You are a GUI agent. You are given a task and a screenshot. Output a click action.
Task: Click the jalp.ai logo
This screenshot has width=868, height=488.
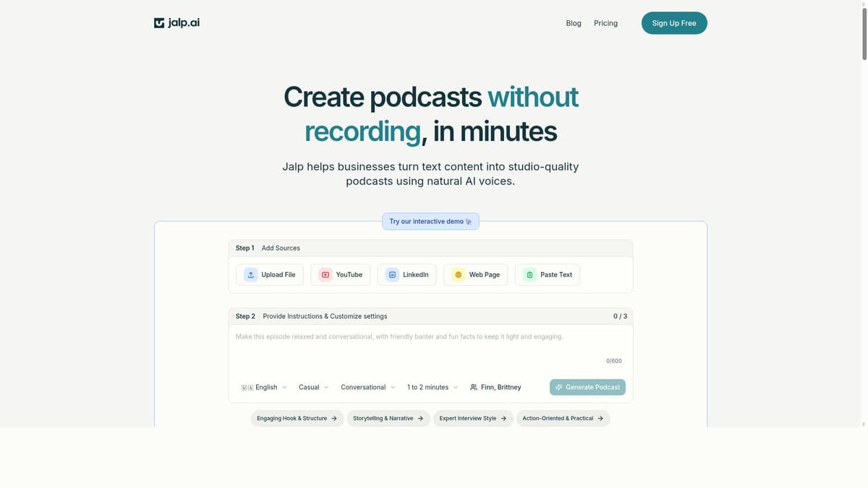176,22
